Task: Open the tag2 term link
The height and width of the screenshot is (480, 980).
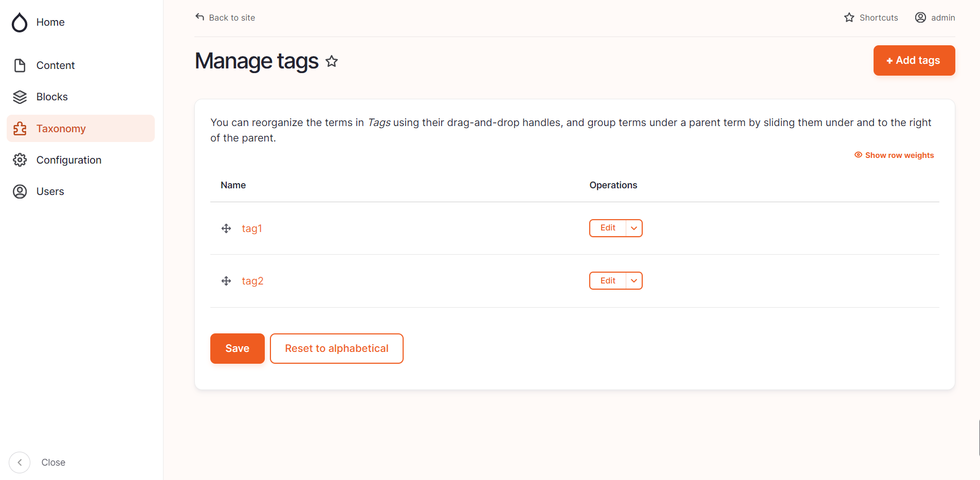Action: (x=252, y=281)
